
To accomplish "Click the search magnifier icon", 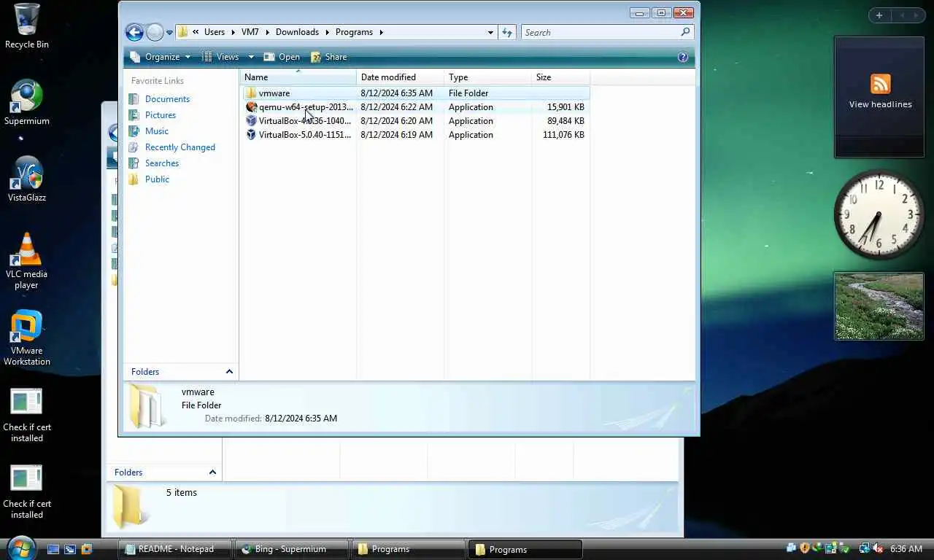I will pyautogui.click(x=685, y=32).
